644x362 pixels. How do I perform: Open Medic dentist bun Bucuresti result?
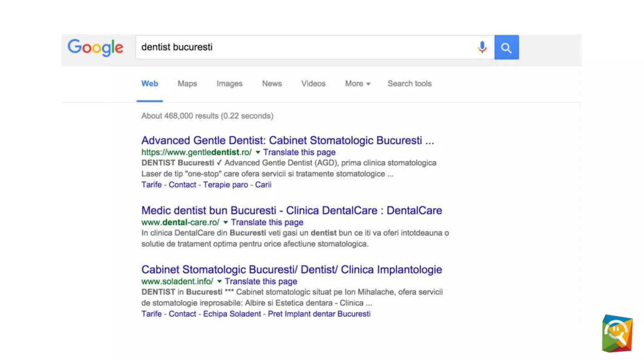coord(291,210)
